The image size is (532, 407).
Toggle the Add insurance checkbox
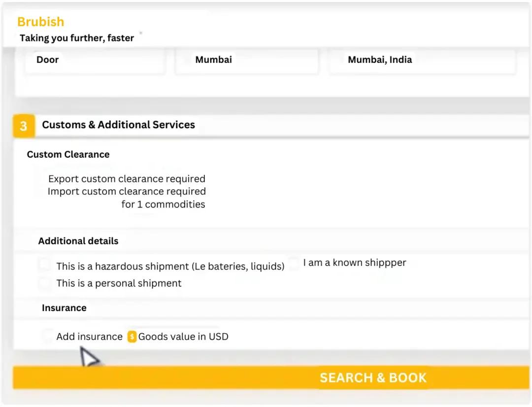pyautogui.click(x=47, y=337)
